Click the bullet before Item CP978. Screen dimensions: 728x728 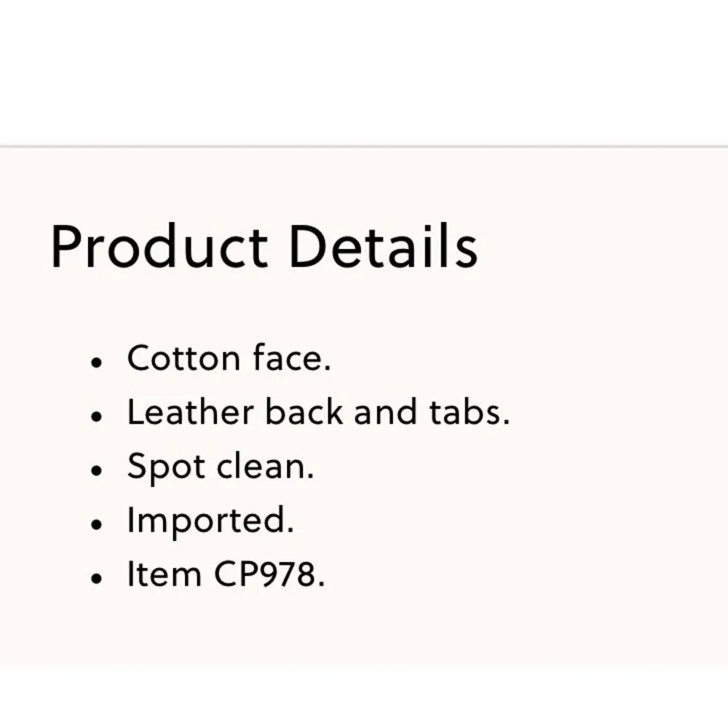pyautogui.click(x=97, y=579)
